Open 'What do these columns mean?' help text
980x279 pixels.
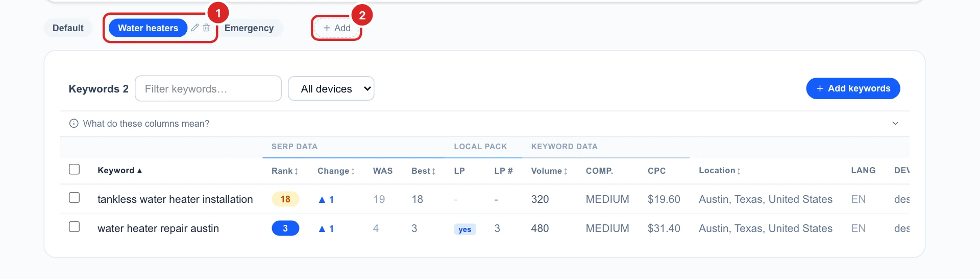click(146, 124)
